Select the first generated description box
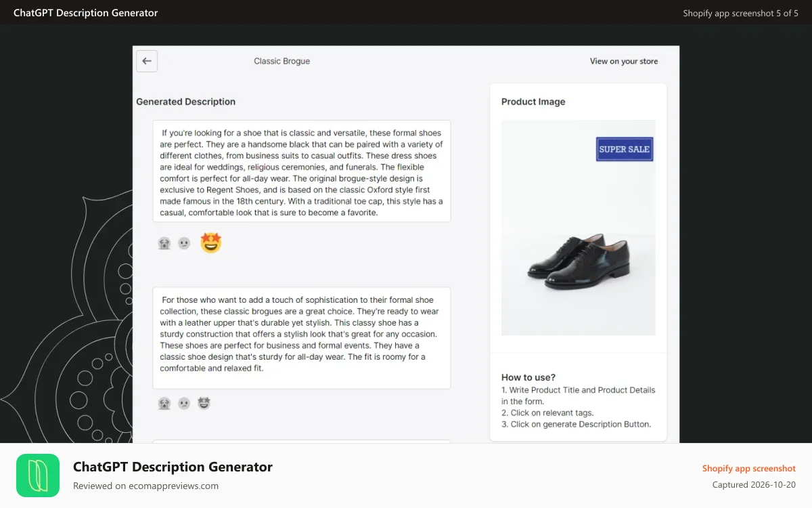Screen dimensions: 812x508 pyautogui.click(x=302, y=171)
